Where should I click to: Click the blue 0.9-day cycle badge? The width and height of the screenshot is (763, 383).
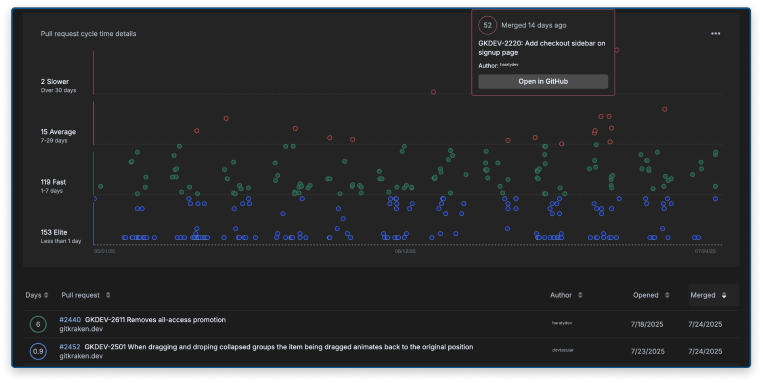[x=38, y=351]
